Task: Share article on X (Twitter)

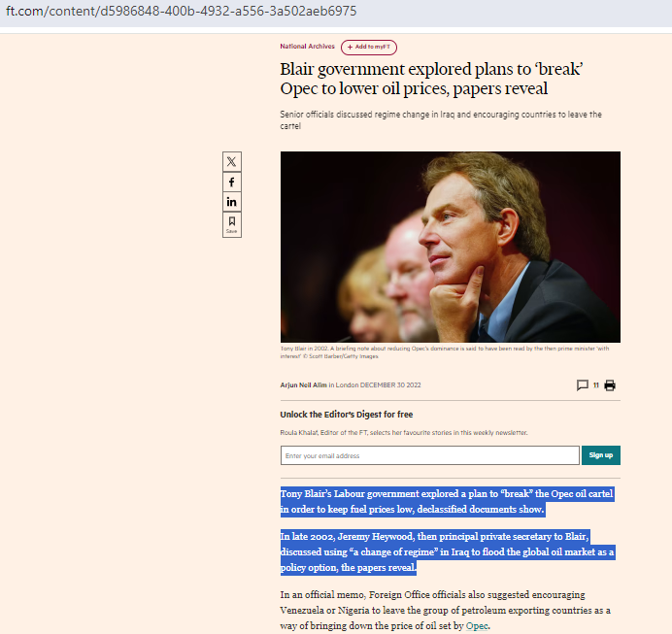Action: [x=232, y=161]
